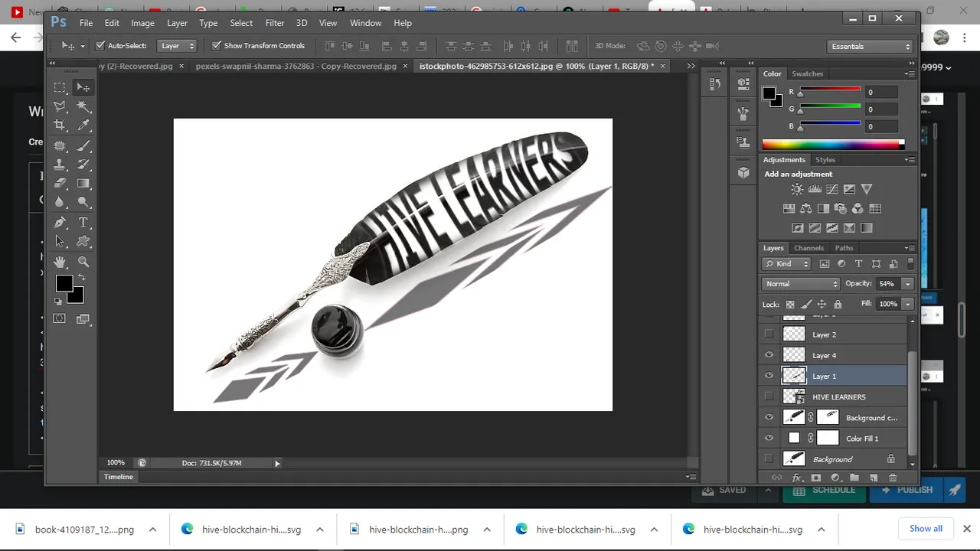Select the Path Selection tool
Image resolution: width=980 pixels, height=551 pixels.
coord(60,242)
